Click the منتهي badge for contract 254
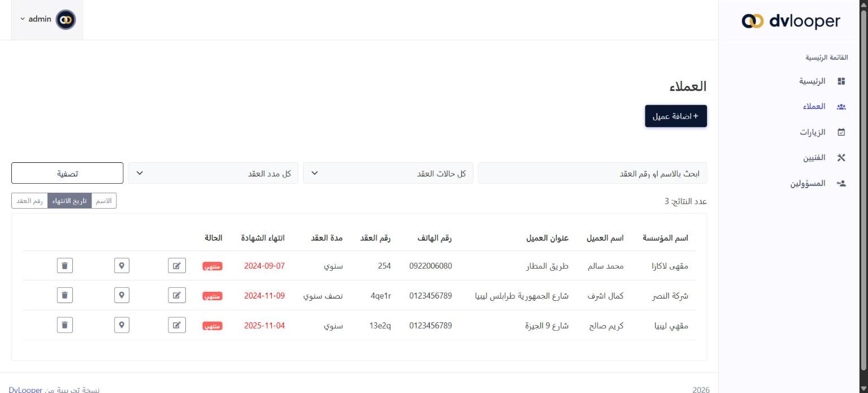Screen dimensions: 868x393 [212, 266]
